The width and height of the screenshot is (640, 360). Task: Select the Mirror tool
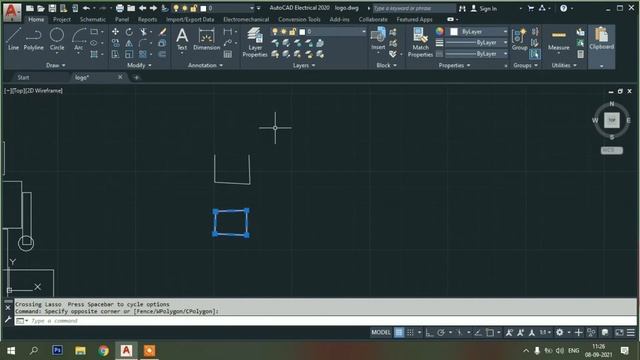point(129,43)
